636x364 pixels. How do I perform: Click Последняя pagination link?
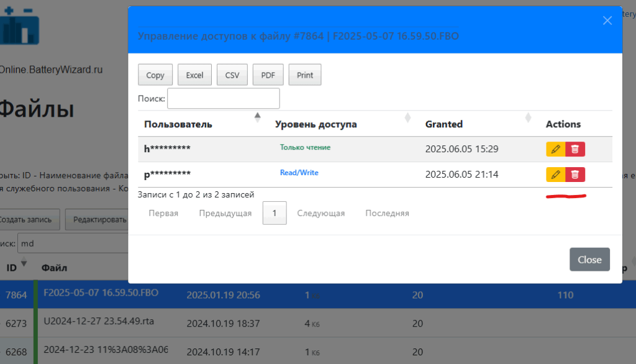click(387, 213)
